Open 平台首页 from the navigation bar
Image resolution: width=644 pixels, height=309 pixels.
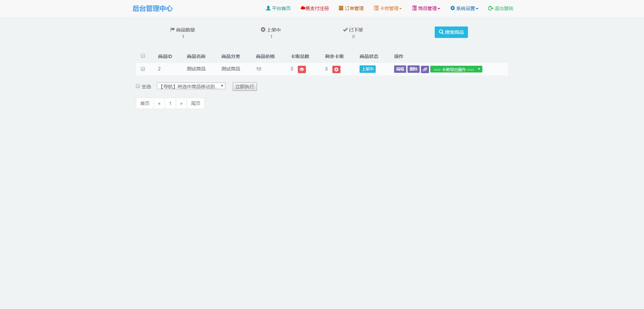click(x=278, y=8)
